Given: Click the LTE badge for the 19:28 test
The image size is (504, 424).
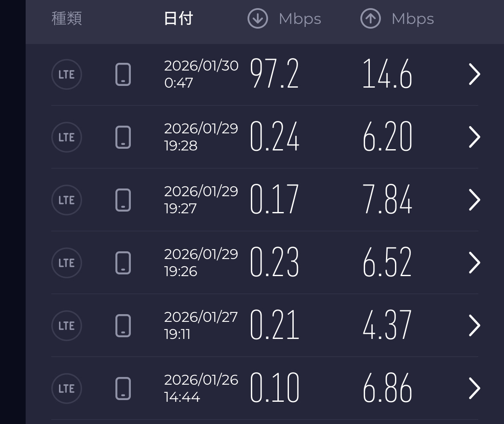Looking at the screenshot, I should (x=66, y=137).
